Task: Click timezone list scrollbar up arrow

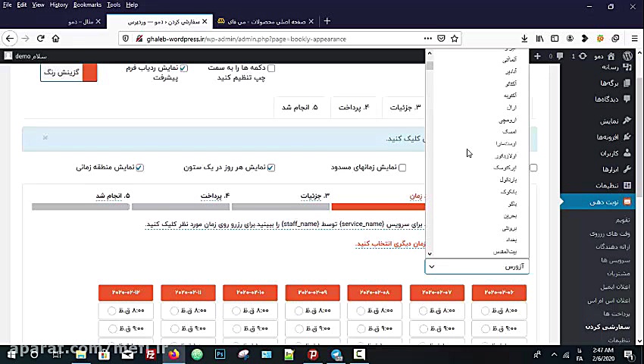Action: pos(430,53)
